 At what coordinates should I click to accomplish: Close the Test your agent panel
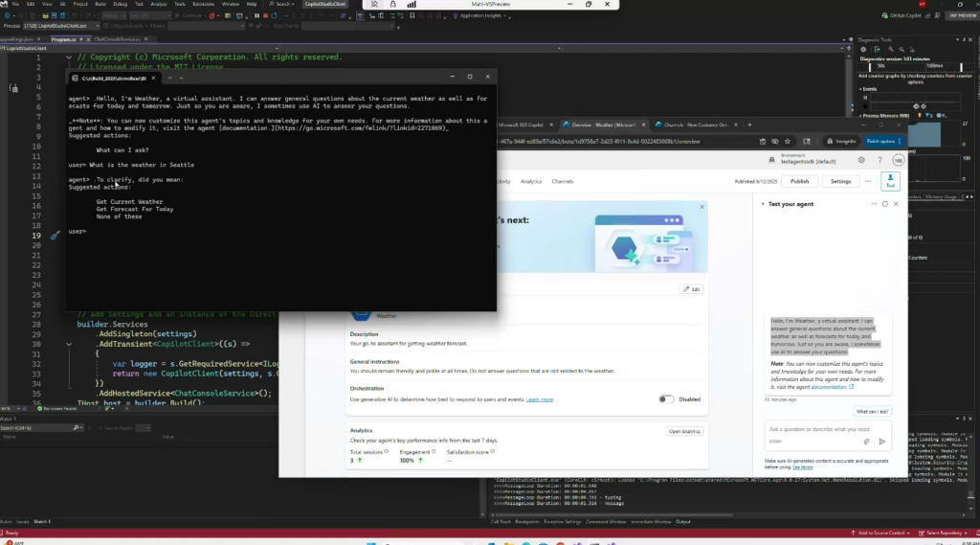coord(896,204)
